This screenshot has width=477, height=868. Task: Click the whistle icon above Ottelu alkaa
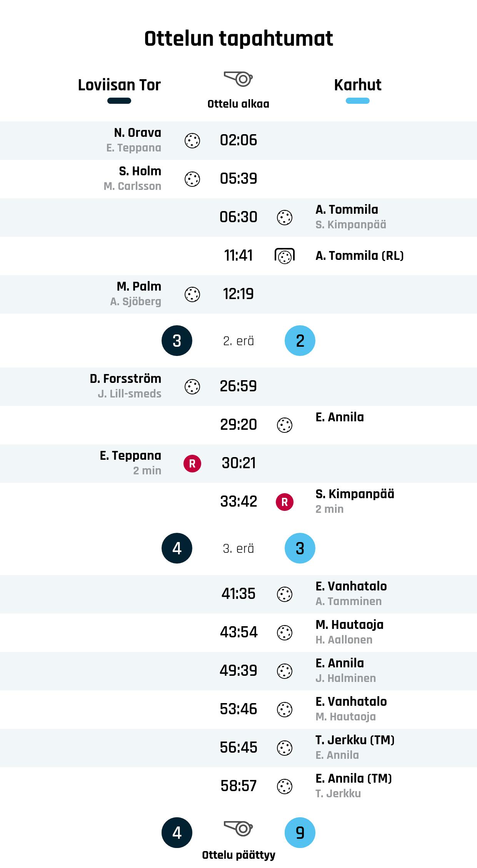click(x=239, y=79)
